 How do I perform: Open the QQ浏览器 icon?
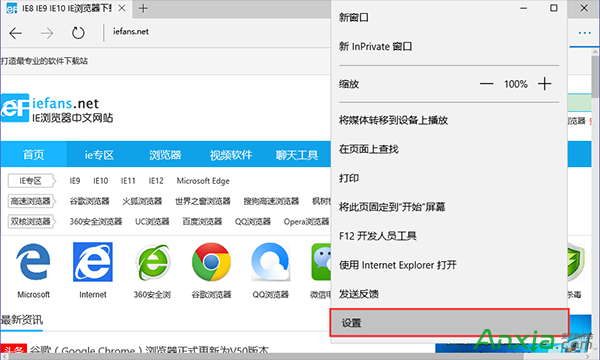(x=271, y=262)
